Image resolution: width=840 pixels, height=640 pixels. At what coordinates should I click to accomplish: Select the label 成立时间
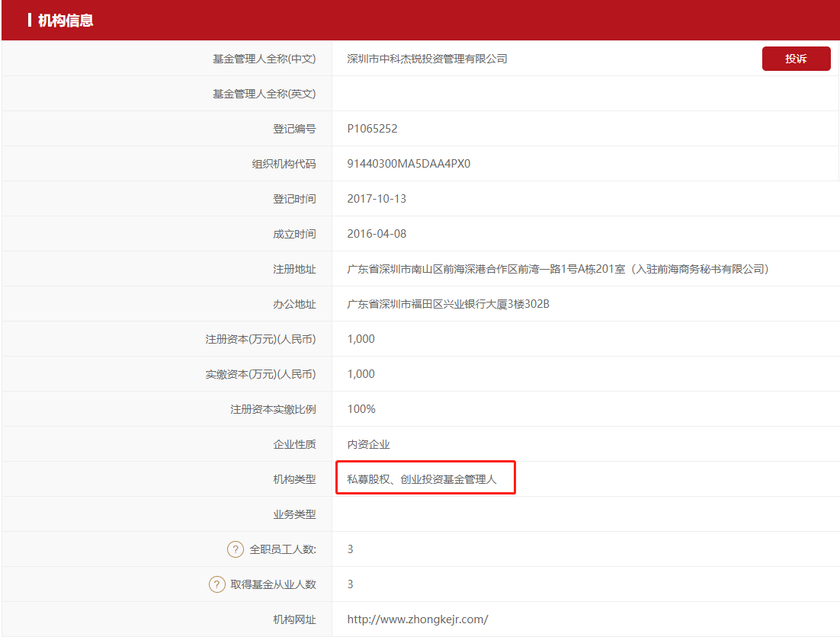click(x=295, y=234)
